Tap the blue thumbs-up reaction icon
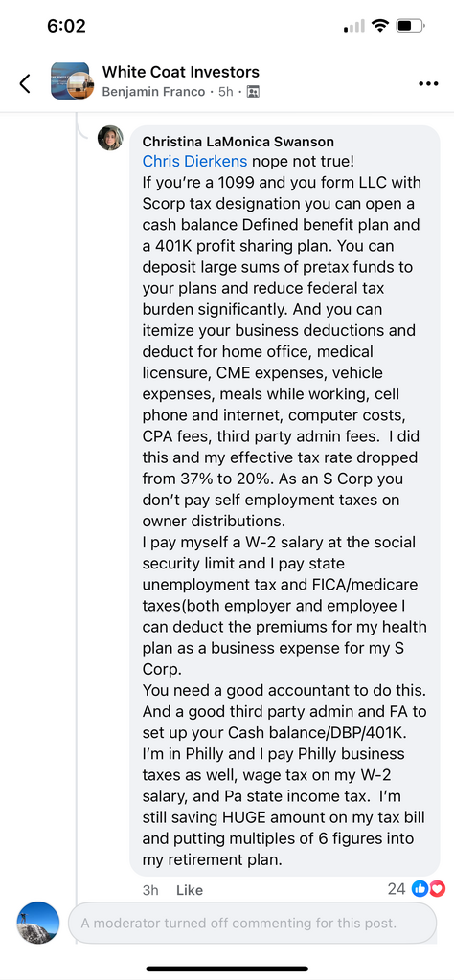Screen dimensions: 454x980 click(420, 888)
